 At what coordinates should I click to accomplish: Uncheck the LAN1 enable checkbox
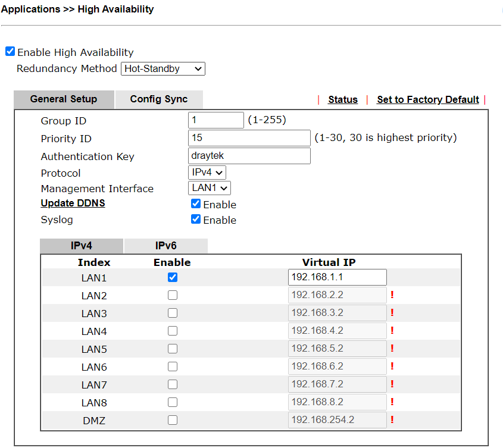(x=173, y=277)
